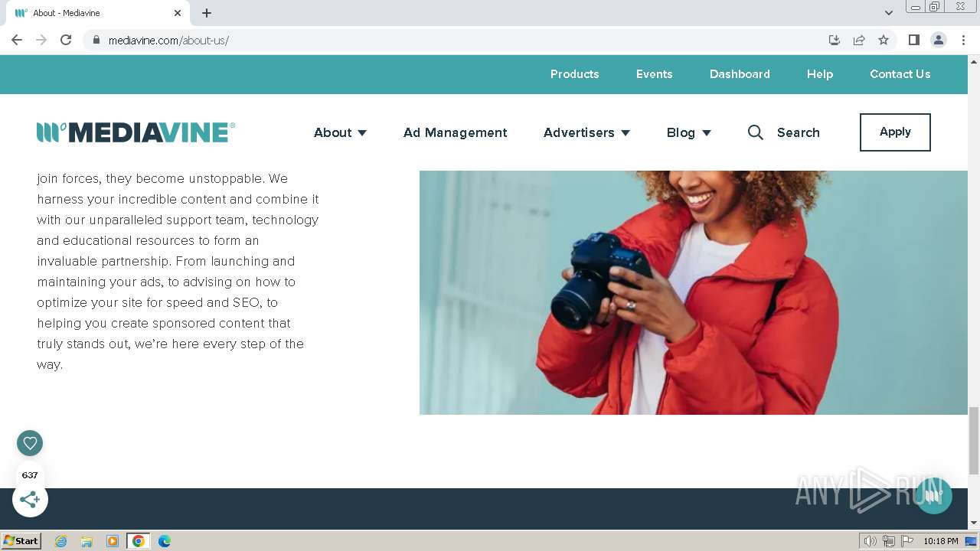Click the install app icon in address bar
Screen dimensions: 980x551
(835, 40)
